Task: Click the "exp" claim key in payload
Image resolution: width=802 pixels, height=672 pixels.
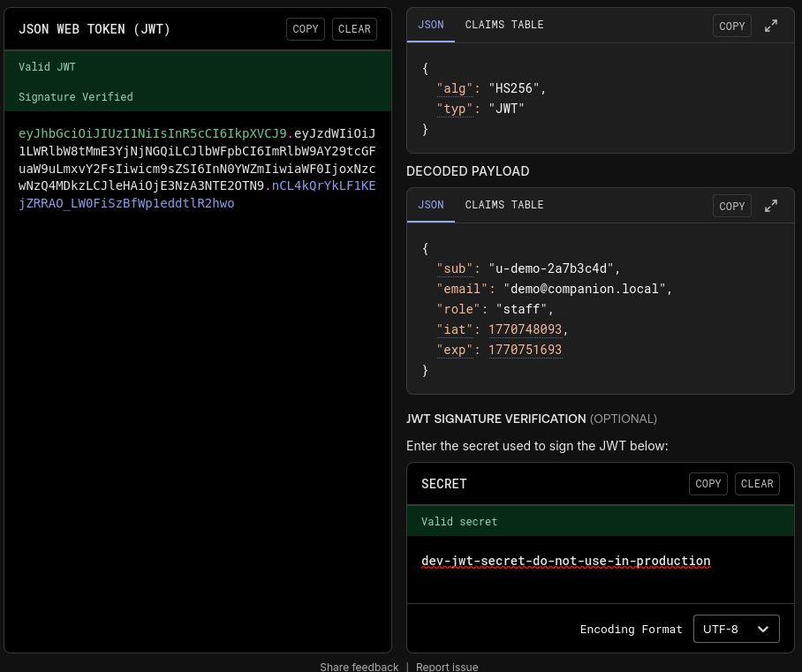Action: pos(455,350)
